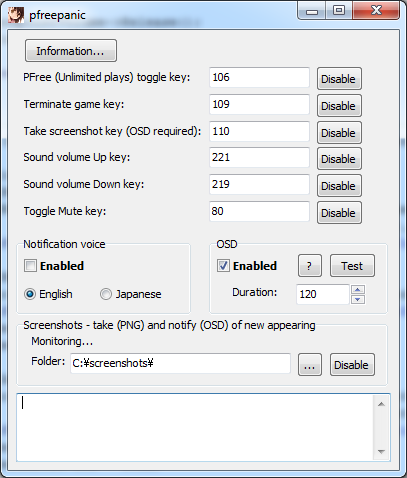Click the Toggle Mute key field
The image size is (407, 478).
259,211
